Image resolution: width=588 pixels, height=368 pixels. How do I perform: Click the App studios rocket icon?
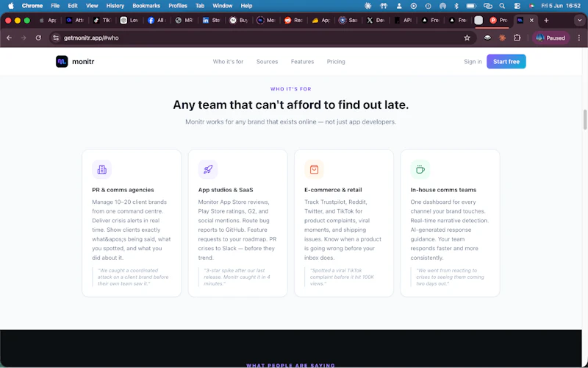click(x=208, y=169)
